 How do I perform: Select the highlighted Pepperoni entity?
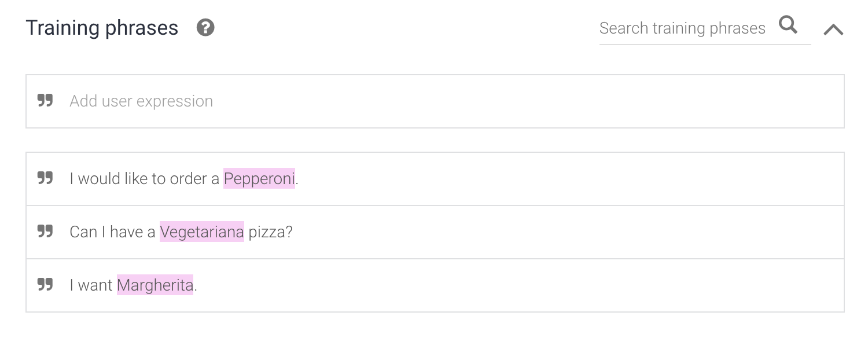(x=259, y=179)
